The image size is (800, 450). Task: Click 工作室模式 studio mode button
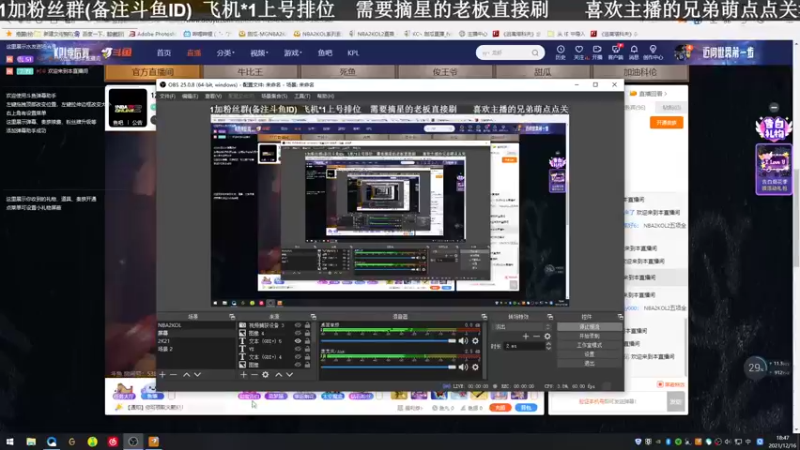(589, 345)
